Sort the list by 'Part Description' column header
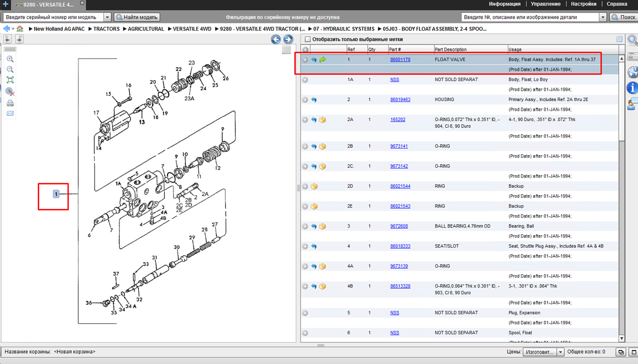 tap(470, 49)
